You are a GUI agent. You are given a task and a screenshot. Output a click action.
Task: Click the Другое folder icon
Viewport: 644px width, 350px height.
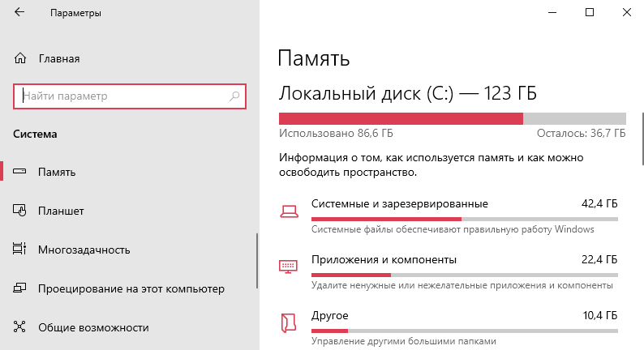[x=288, y=323]
